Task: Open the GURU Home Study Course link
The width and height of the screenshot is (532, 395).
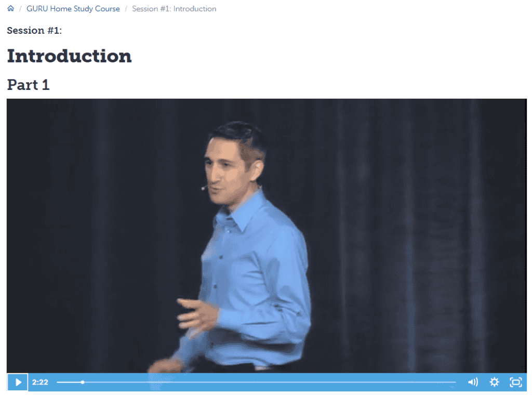Action: click(x=73, y=9)
